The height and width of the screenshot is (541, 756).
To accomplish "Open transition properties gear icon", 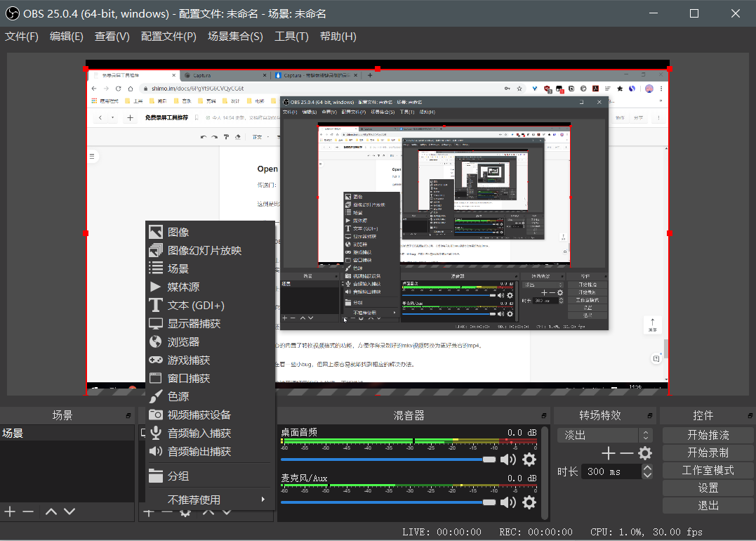I will point(645,453).
